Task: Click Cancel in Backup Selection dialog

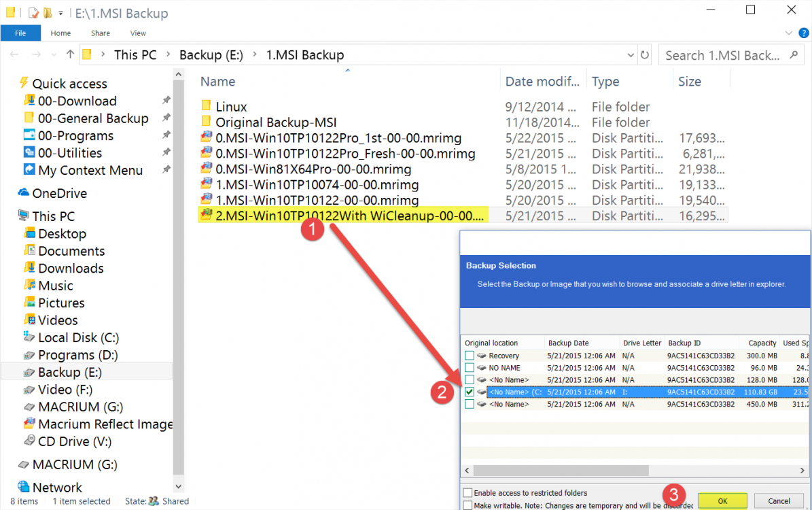Action: [779, 500]
